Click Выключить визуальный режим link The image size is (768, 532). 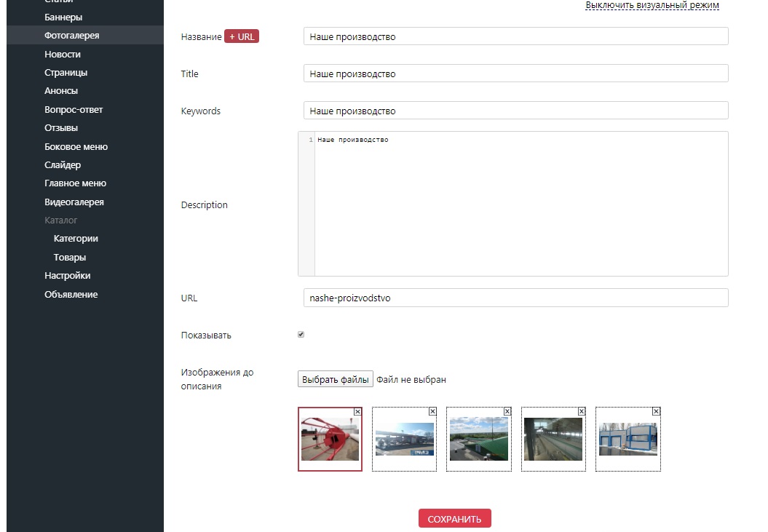point(652,5)
